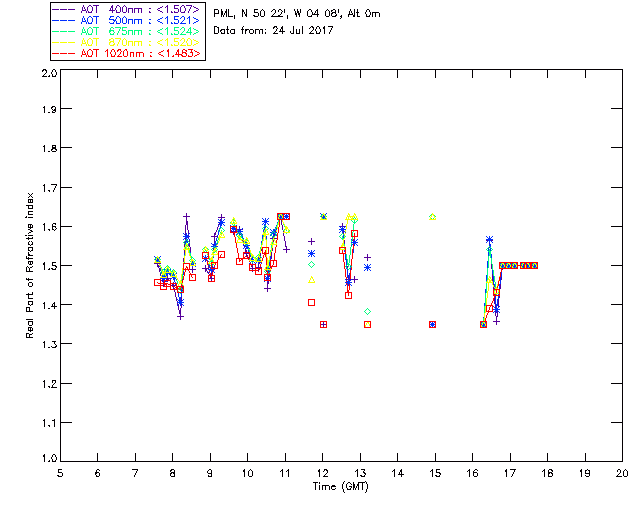Click the blue asterisk peak near 1.57 at 16.4h
The height and width of the screenshot is (512, 640).
[x=489, y=240]
